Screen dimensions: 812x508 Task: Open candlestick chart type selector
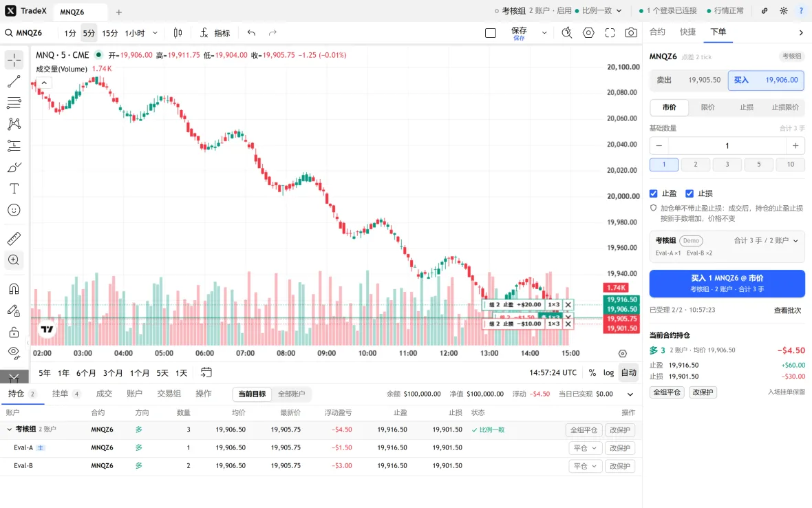pos(178,33)
